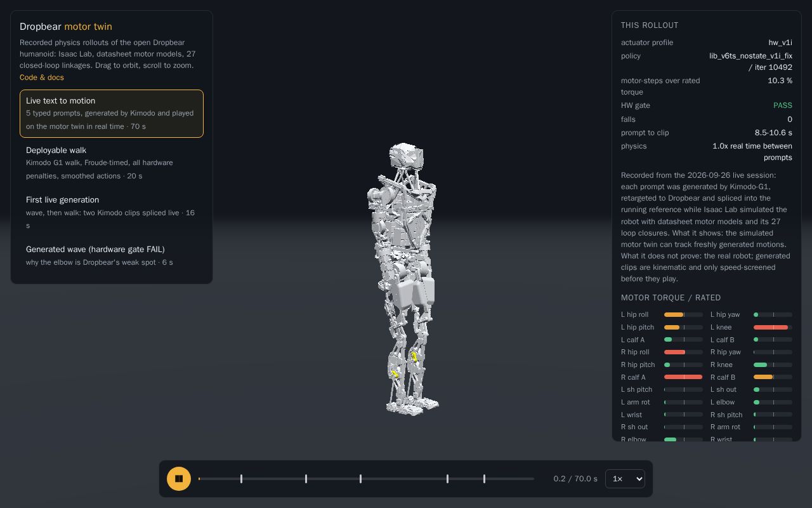Click the L hip pitch torque bar
Viewport: 812px width, 508px height.
click(x=683, y=327)
